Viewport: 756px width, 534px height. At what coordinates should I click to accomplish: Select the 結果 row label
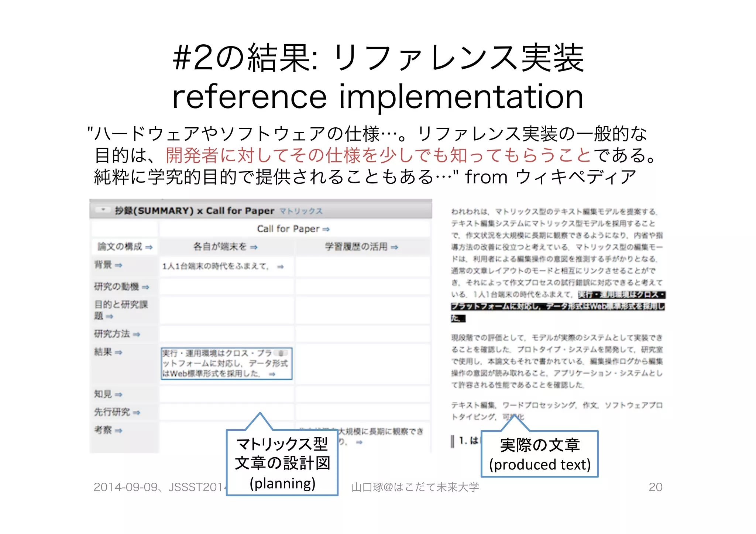[x=103, y=352]
